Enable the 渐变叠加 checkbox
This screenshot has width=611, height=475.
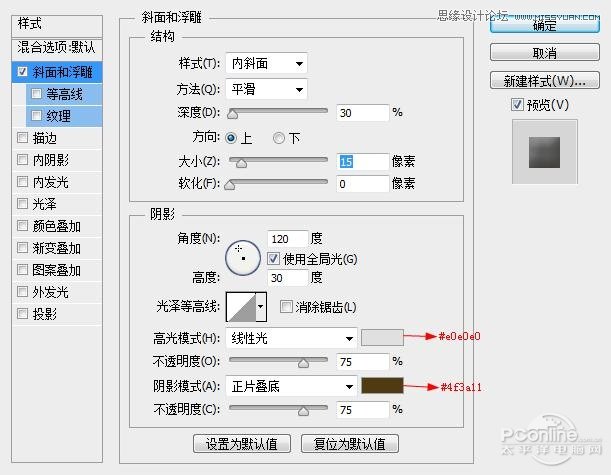pyautogui.click(x=22, y=247)
